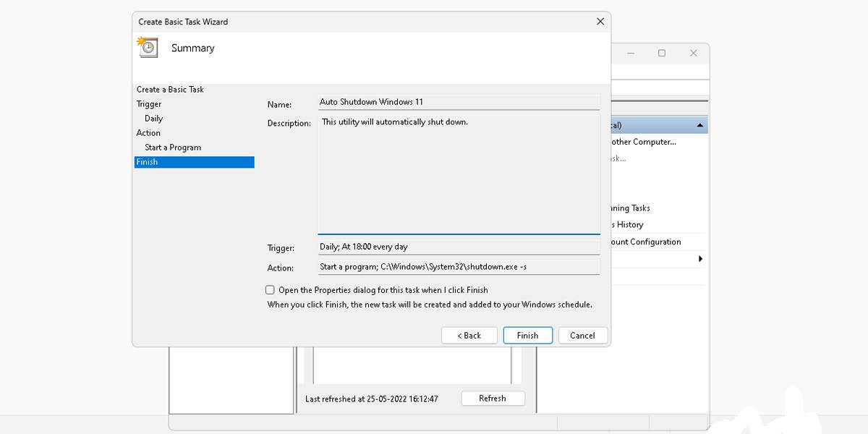Viewport: 868px width, 434px height.
Task: Collapse the Actions section arrow in Task Scheduler
Action: pos(699,126)
